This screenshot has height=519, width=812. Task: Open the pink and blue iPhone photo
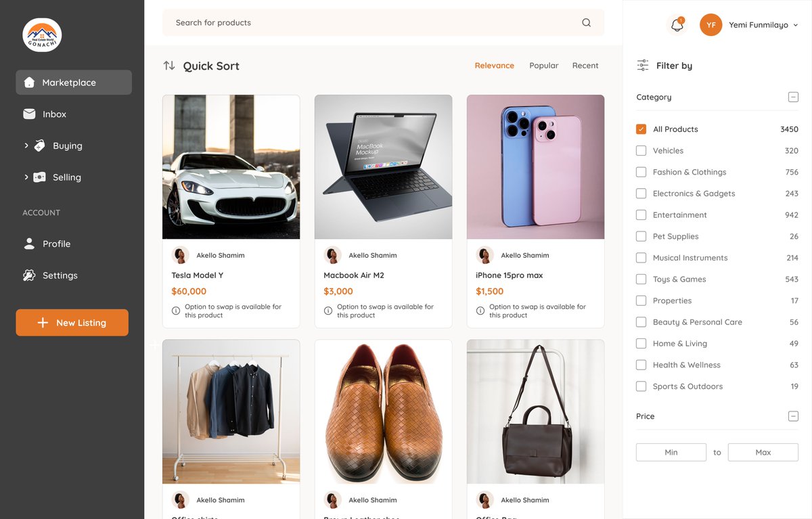coord(536,167)
